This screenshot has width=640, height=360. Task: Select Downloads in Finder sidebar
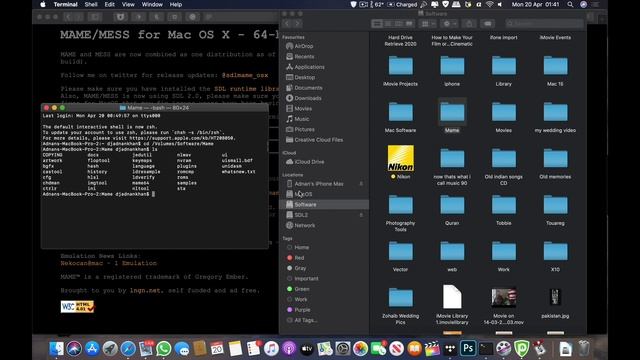308,98
